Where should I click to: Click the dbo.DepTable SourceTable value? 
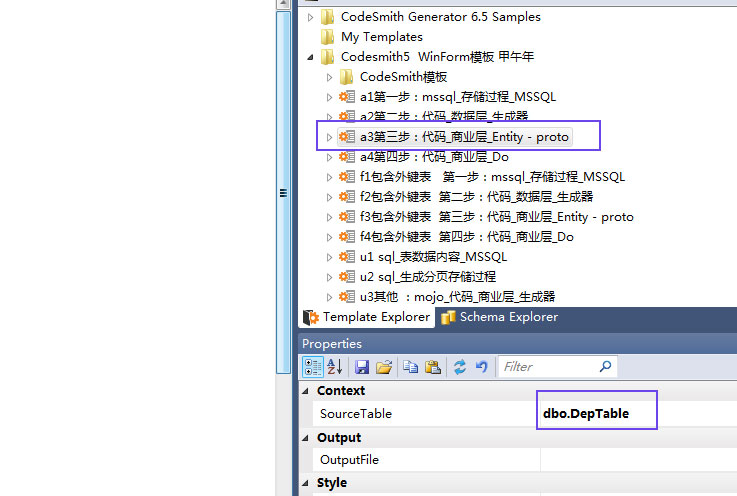586,414
